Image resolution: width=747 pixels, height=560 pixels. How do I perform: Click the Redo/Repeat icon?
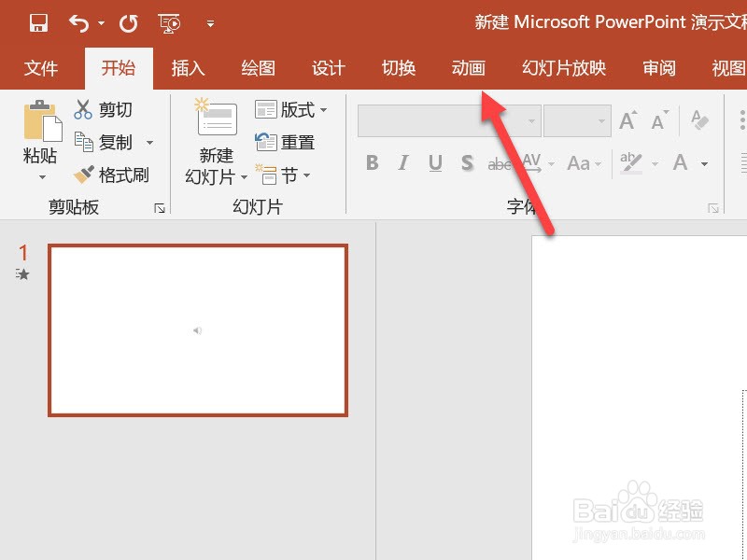tap(129, 23)
